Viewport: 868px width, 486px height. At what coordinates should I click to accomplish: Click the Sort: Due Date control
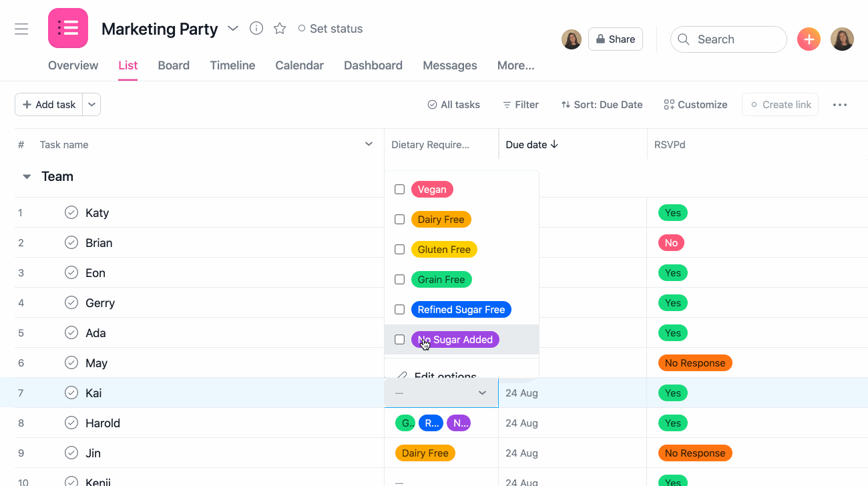pyautogui.click(x=601, y=104)
